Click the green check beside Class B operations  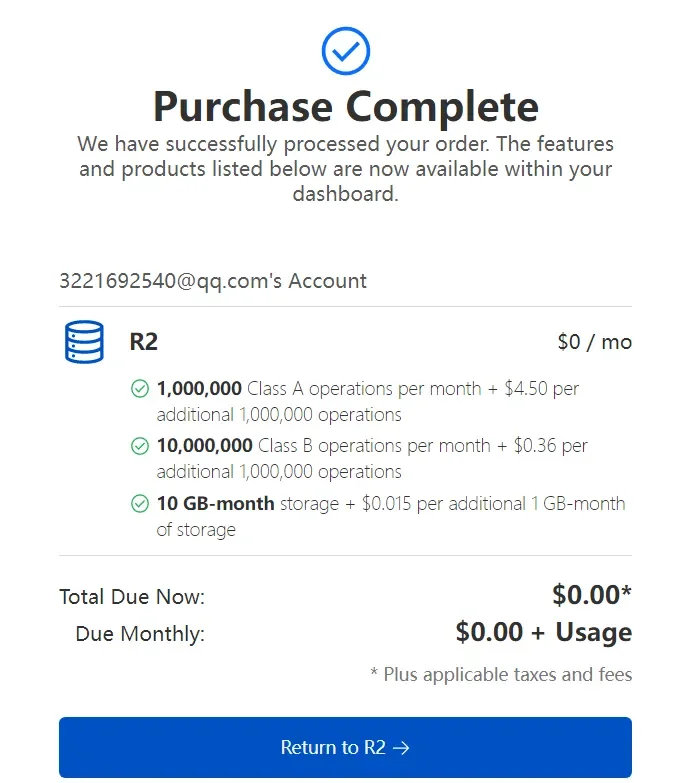coord(140,446)
